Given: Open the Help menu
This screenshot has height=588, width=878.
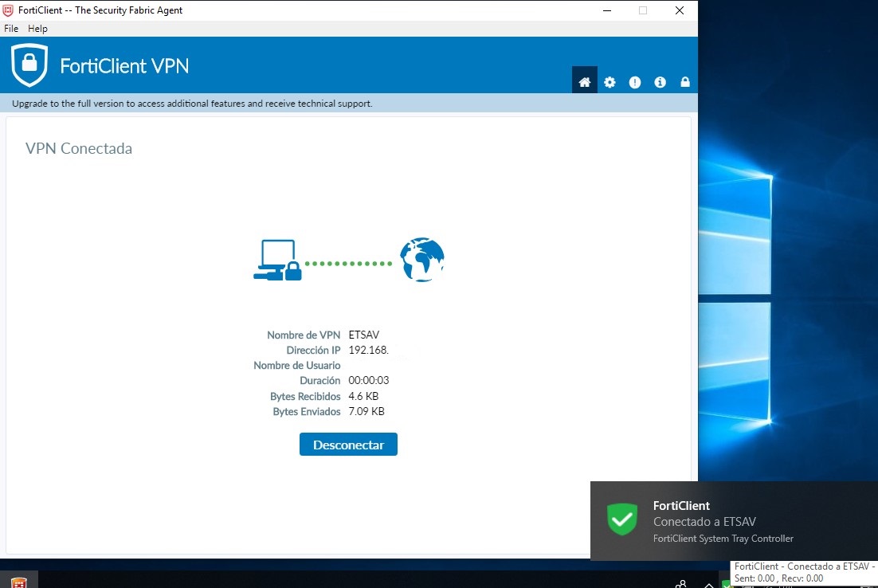Looking at the screenshot, I should pyautogui.click(x=37, y=29).
